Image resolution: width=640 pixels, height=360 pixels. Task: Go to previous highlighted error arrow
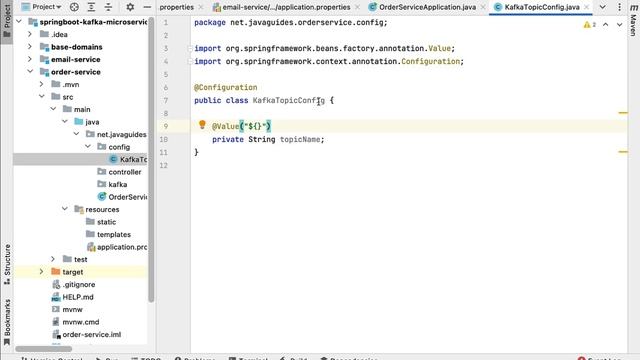pos(606,24)
